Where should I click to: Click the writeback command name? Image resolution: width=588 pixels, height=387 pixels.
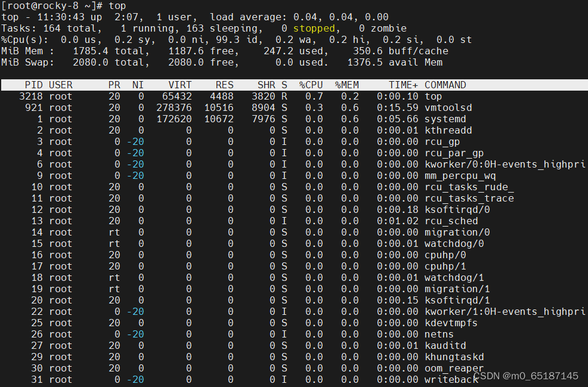tap(451, 379)
